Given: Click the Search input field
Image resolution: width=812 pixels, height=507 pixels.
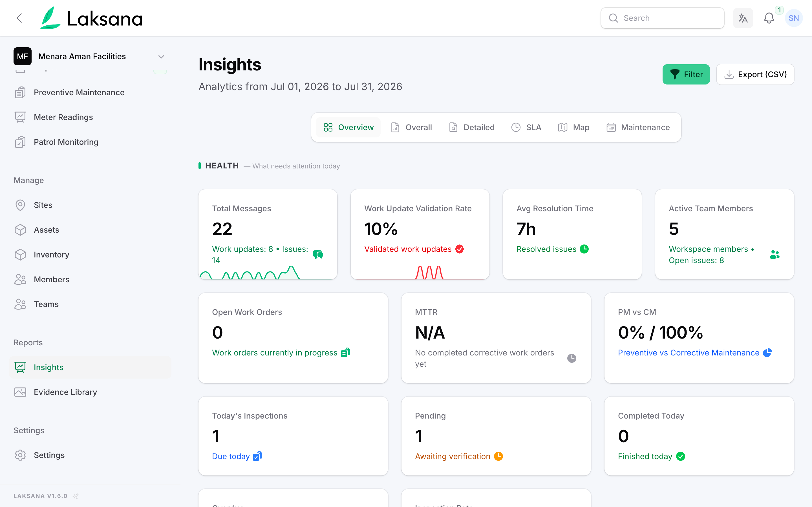Looking at the screenshot, I should coord(662,18).
